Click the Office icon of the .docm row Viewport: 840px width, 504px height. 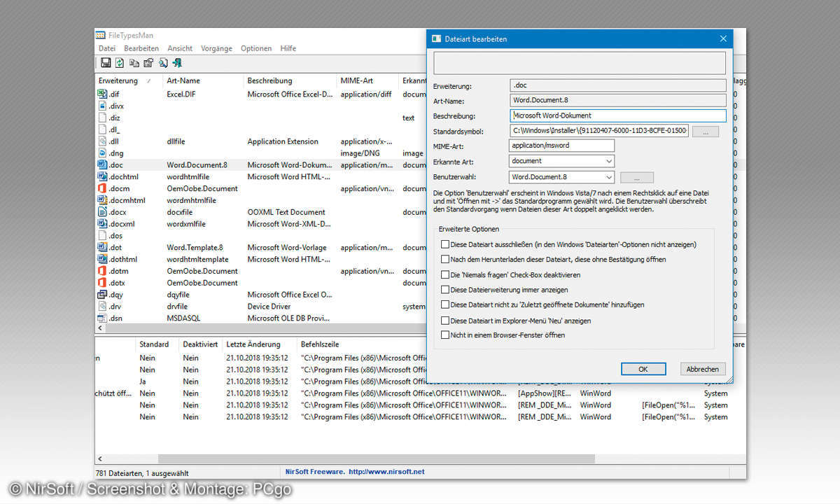coord(102,188)
